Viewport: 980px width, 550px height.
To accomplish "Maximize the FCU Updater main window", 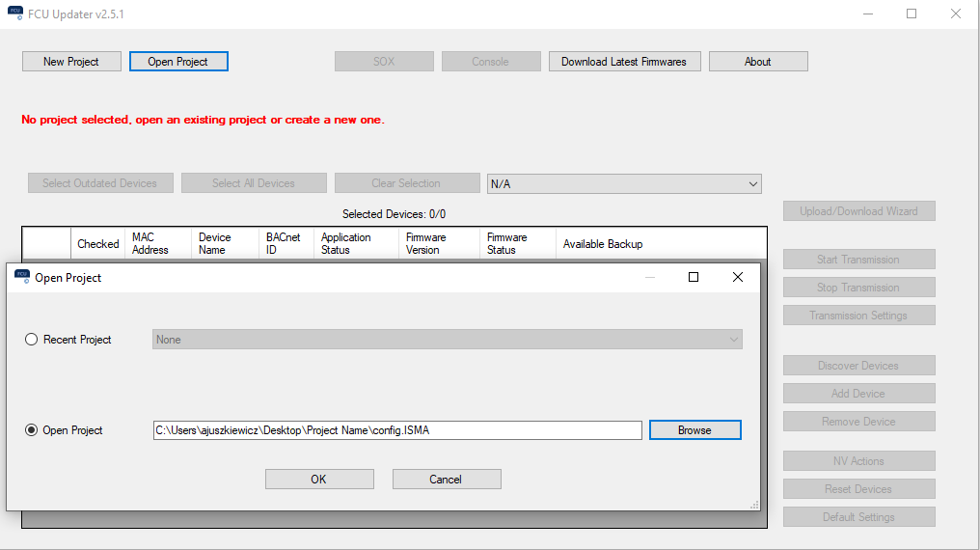I will [x=912, y=14].
